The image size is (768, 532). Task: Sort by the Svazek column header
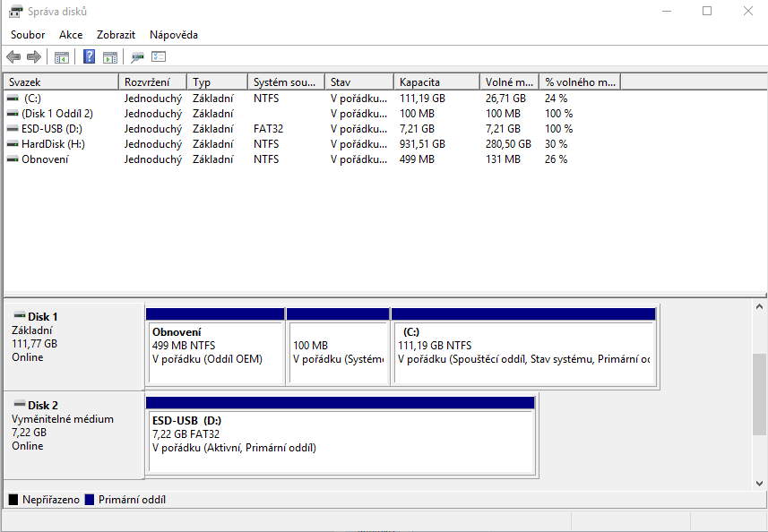[x=61, y=82]
